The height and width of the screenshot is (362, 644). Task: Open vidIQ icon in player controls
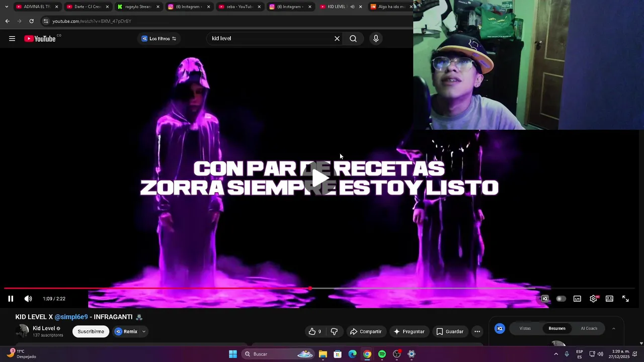click(x=545, y=299)
